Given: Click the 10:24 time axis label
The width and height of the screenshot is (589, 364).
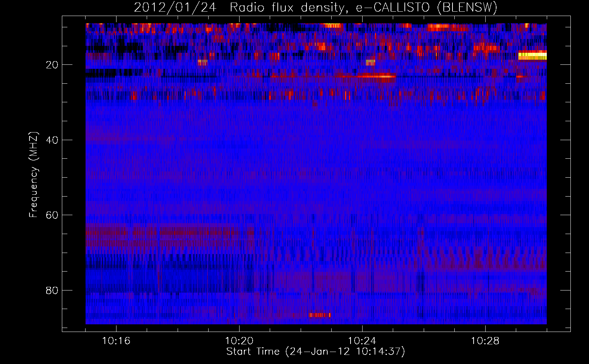Looking at the screenshot, I should point(362,341).
